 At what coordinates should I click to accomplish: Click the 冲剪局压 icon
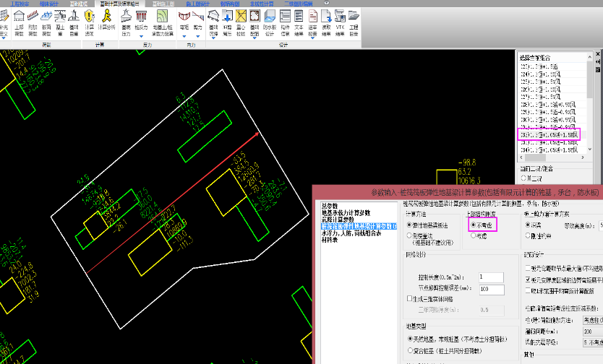point(227,16)
